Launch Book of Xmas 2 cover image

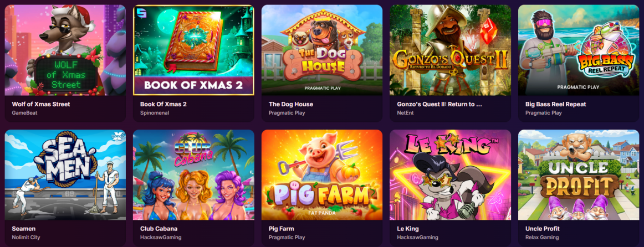193,50
